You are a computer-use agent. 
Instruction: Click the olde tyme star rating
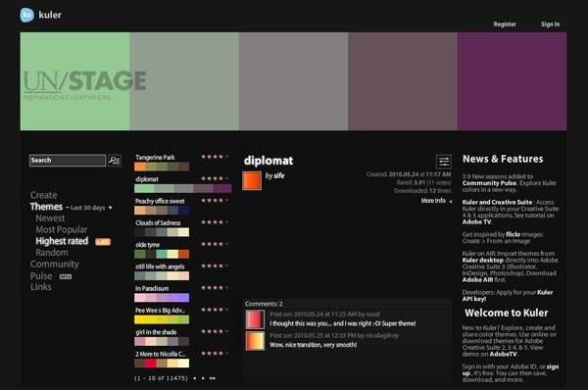coord(215,244)
